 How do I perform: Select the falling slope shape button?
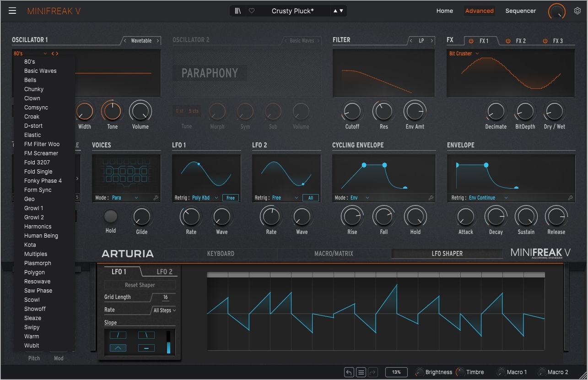click(146, 335)
